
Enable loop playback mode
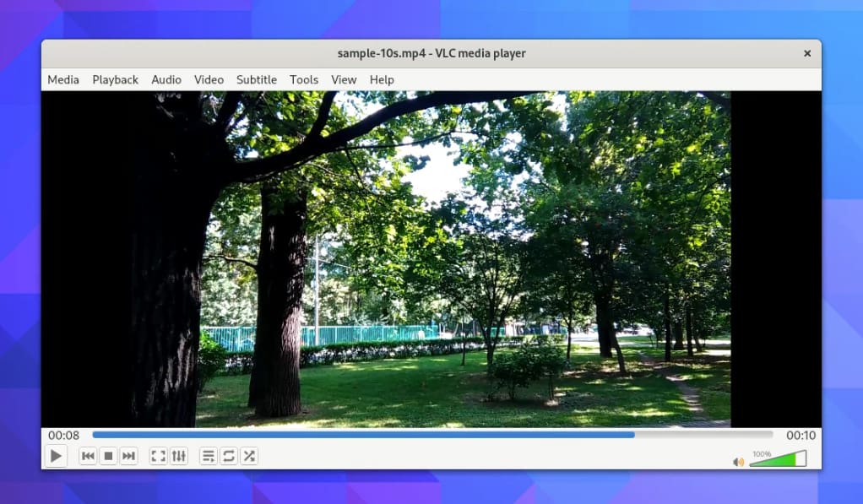228,456
